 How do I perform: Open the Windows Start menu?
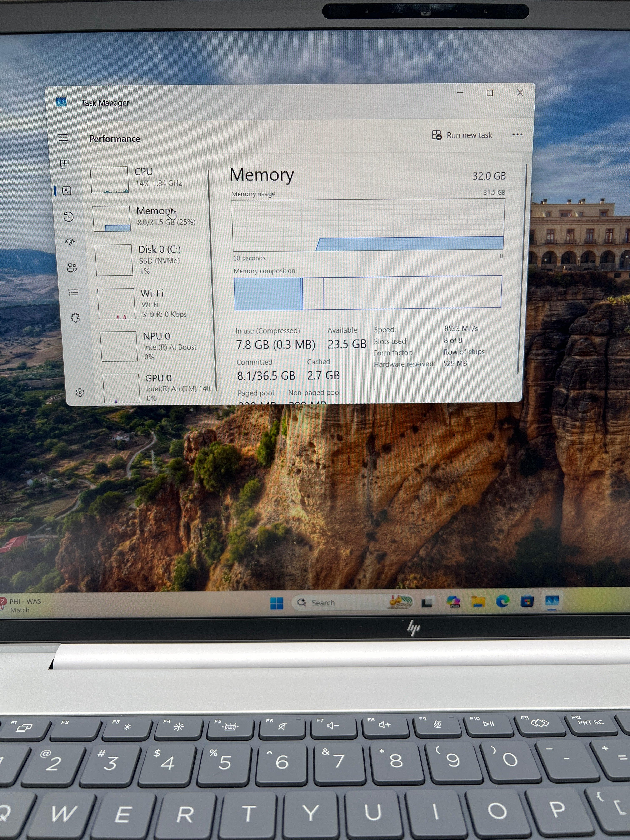pyautogui.click(x=276, y=603)
